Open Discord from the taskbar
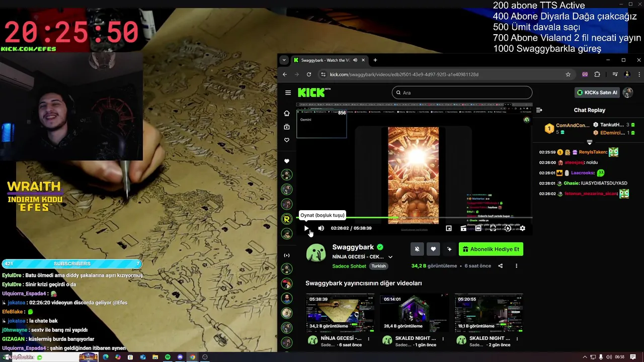Screen dimensions: 644x362 coord(180,357)
